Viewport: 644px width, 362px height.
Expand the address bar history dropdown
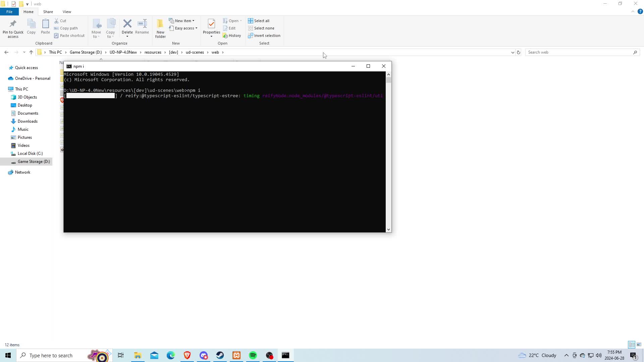click(512, 52)
